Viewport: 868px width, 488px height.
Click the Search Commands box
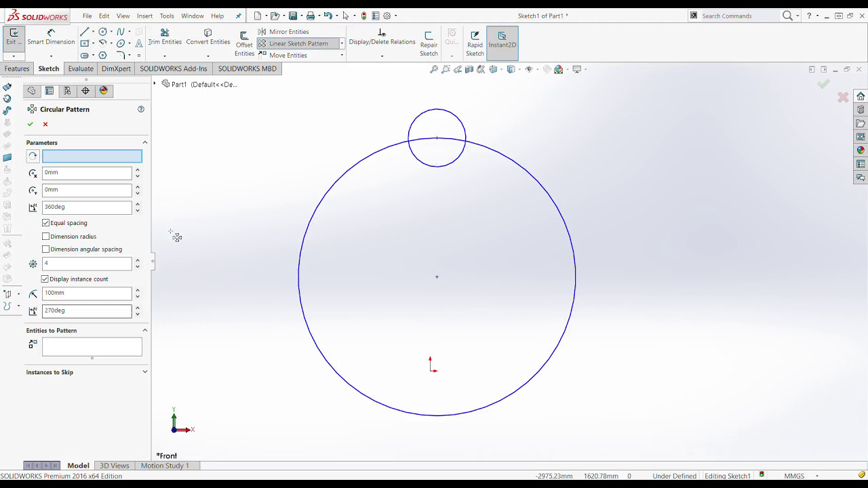click(x=739, y=16)
